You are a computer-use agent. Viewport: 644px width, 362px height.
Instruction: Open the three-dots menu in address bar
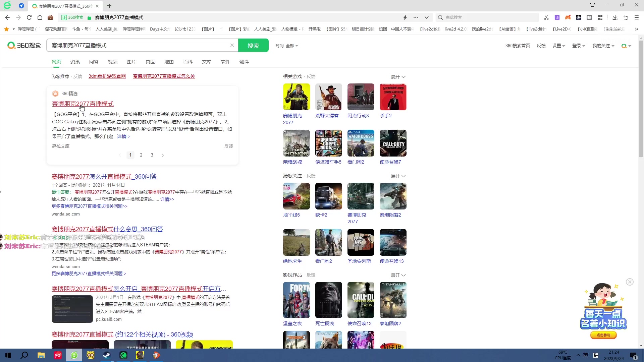pos(416,17)
